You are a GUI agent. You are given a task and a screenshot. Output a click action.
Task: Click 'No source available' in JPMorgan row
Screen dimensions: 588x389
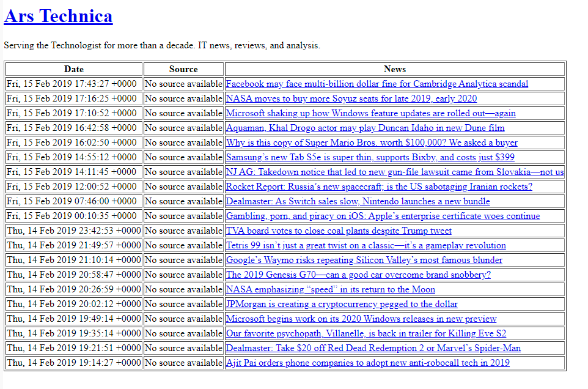pyautogui.click(x=183, y=303)
